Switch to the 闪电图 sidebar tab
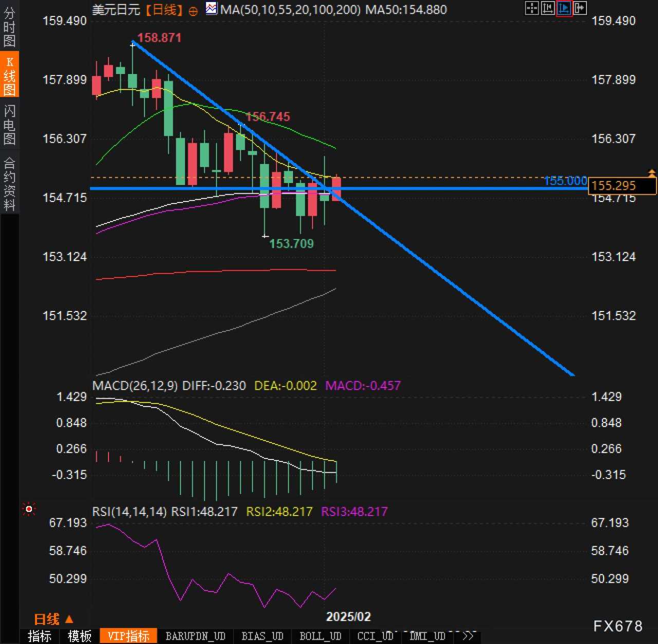 point(9,125)
